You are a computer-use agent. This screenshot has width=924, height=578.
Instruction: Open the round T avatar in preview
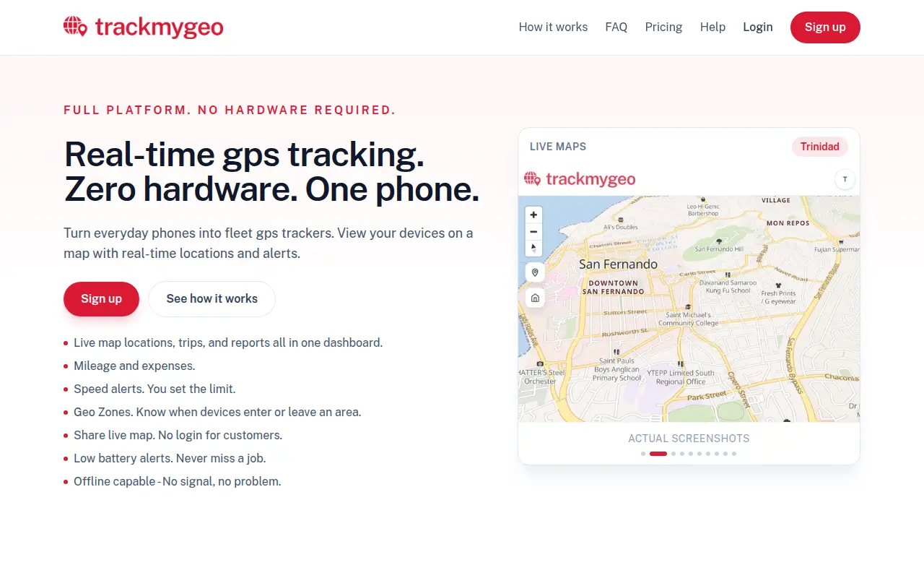coord(845,179)
